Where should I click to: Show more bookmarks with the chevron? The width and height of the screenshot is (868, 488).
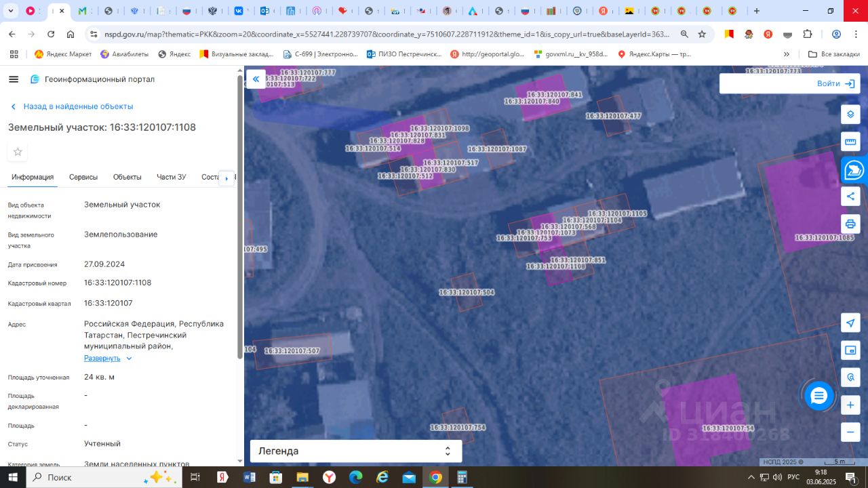tap(787, 54)
